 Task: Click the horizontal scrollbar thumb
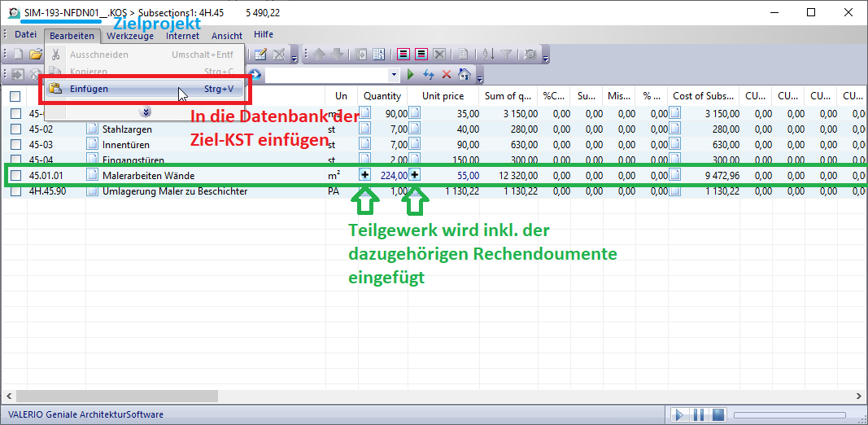(x=114, y=396)
